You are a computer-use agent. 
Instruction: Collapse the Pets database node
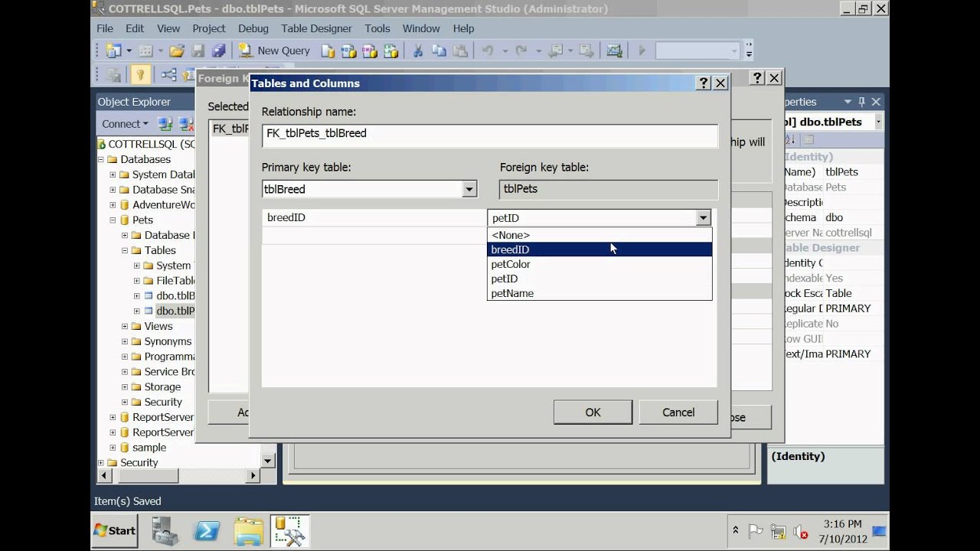pos(113,220)
